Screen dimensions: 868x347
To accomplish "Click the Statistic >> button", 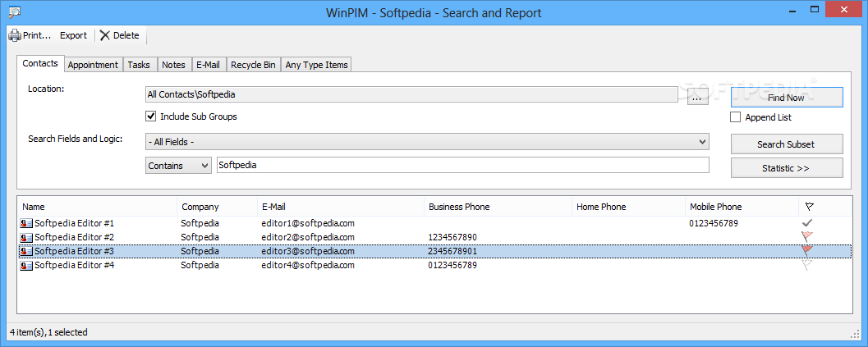I will (x=787, y=167).
